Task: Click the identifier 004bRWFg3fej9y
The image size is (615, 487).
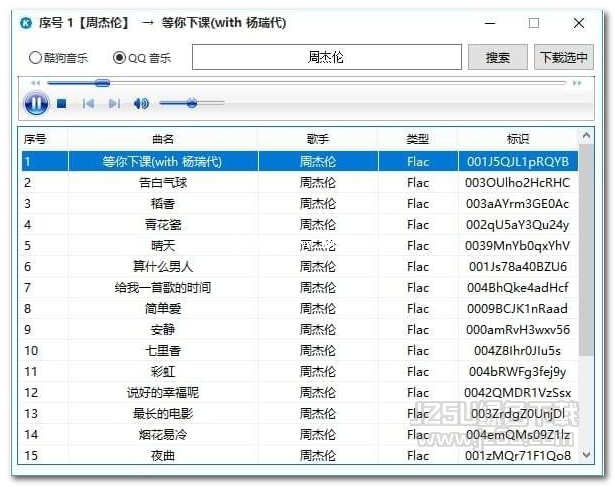Action: coord(518,372)
